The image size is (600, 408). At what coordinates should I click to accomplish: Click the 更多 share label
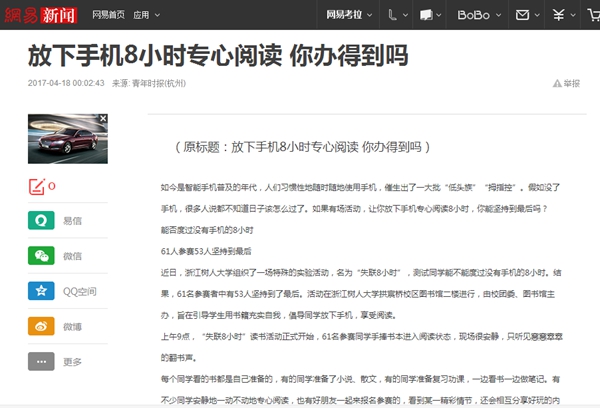click(x=72, y=361)
